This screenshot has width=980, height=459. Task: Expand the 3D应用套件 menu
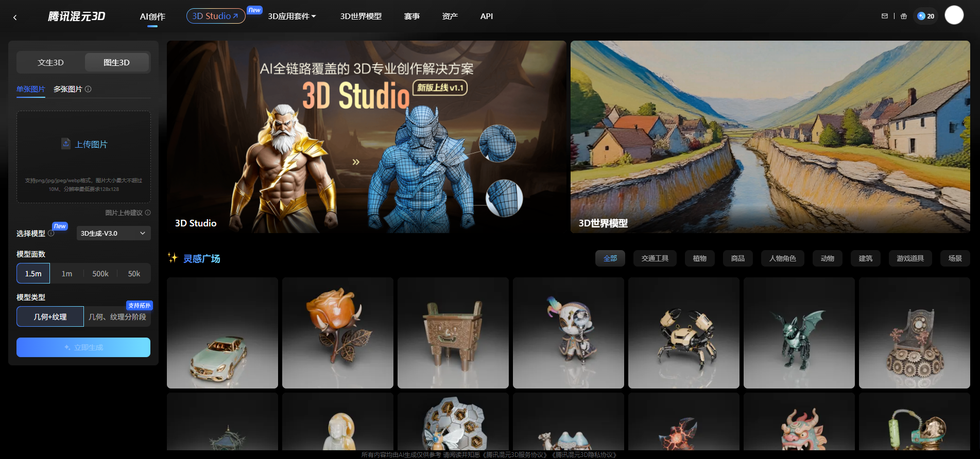pos(291,16)
